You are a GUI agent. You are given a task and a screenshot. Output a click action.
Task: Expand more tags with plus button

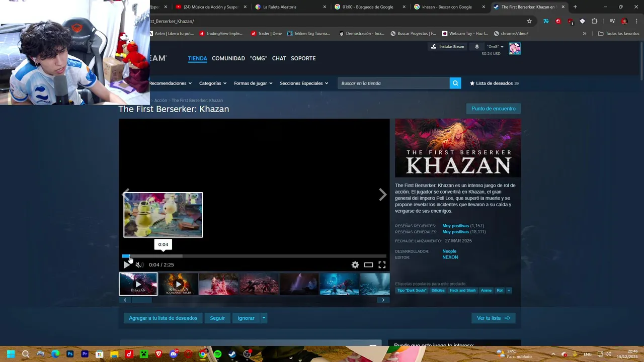click(509, 290)
